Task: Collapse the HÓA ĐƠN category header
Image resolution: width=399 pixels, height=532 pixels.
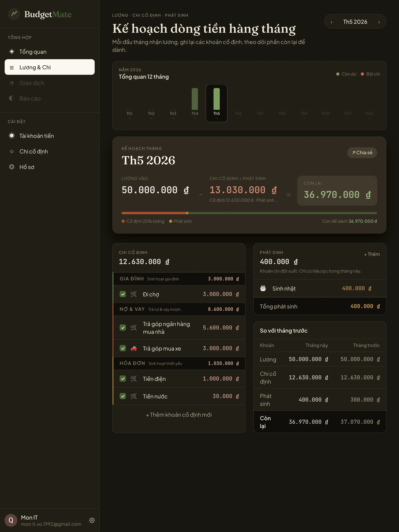Action: point(179,363)
